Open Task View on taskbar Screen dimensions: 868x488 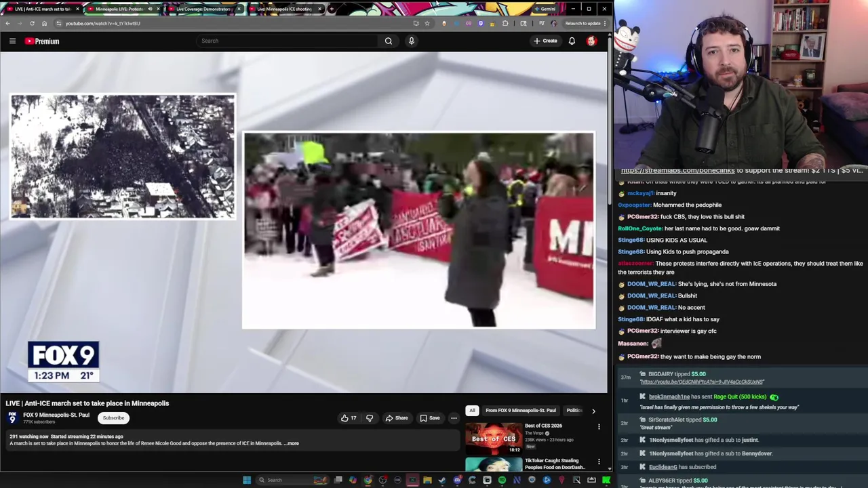pyautogui.click(x=338, y=480)
